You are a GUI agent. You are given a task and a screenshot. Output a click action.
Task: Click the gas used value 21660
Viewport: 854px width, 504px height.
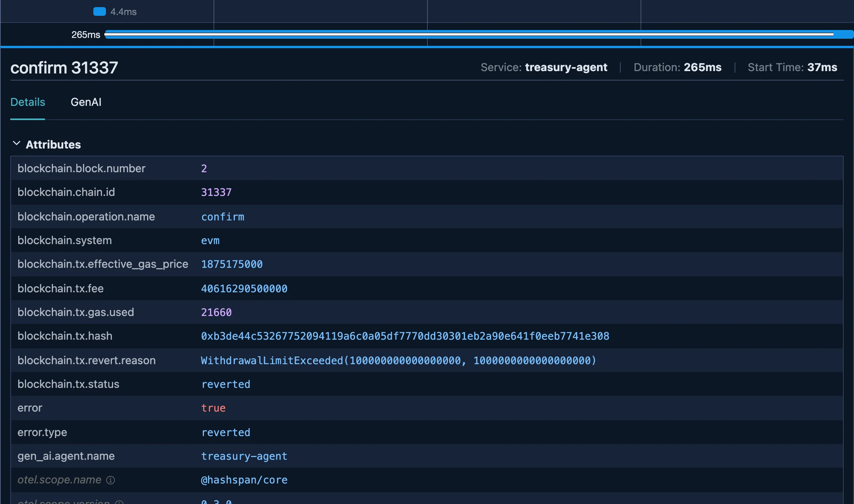(x=216, y=312)
